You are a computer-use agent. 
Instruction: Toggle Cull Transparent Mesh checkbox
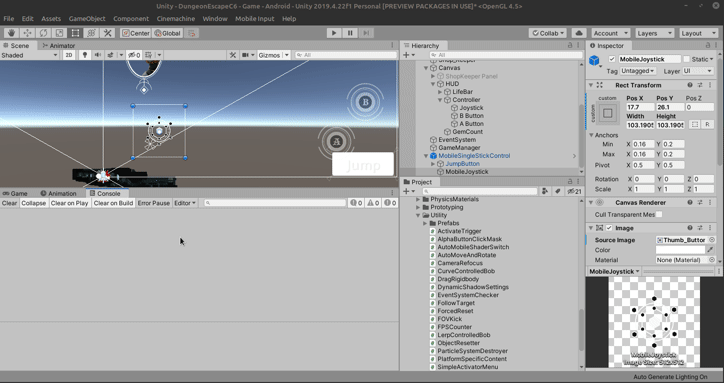659,214
